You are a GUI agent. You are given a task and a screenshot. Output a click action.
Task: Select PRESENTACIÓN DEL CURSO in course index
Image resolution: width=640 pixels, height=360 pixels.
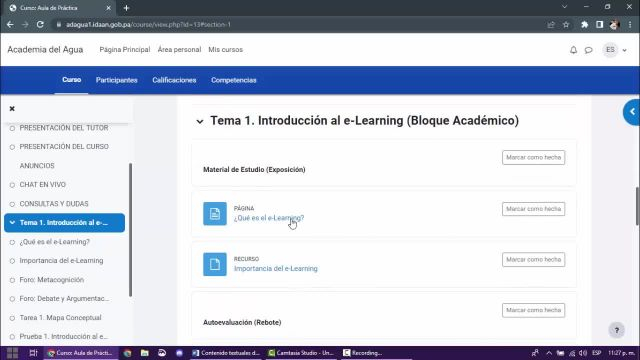(64, 147)
